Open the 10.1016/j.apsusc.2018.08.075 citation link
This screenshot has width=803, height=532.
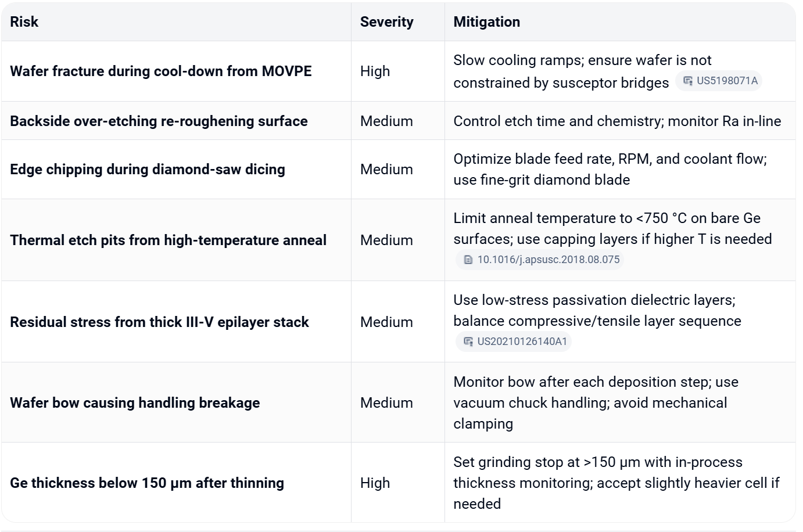click(x=540, y=260)
